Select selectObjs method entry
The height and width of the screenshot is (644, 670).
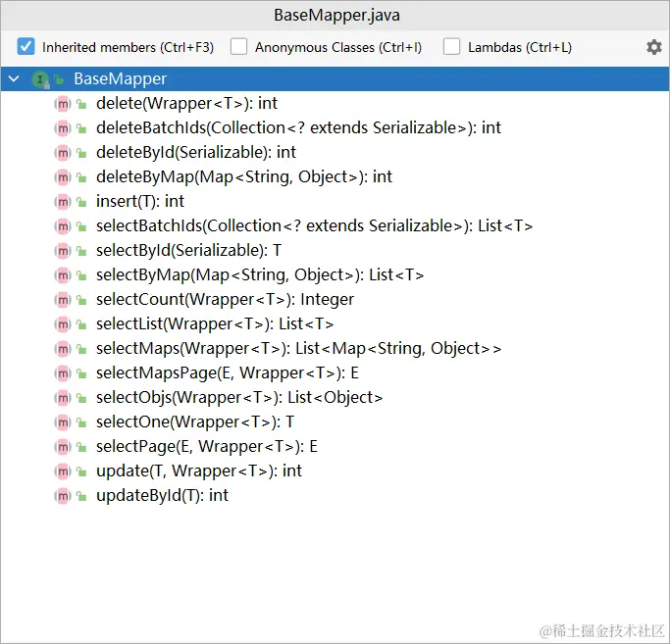tap(239, 398)
